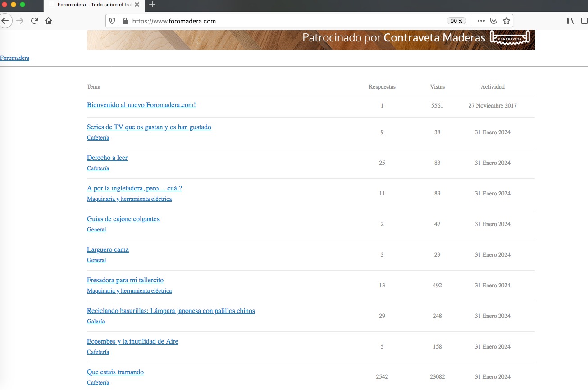The image size is (588, 390).
Task: Open 'Galería' category under Reciclando basurillas
Action: click(x=96, y=322)
